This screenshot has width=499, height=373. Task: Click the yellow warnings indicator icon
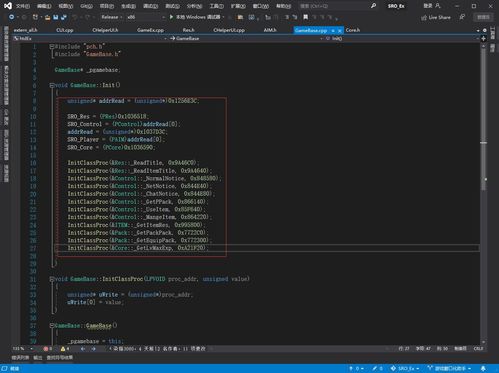63,349
